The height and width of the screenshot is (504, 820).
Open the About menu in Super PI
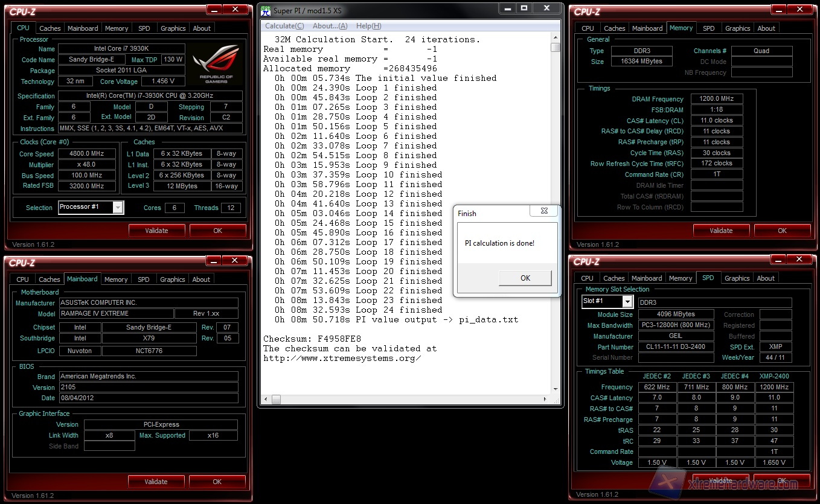(330, 26)
